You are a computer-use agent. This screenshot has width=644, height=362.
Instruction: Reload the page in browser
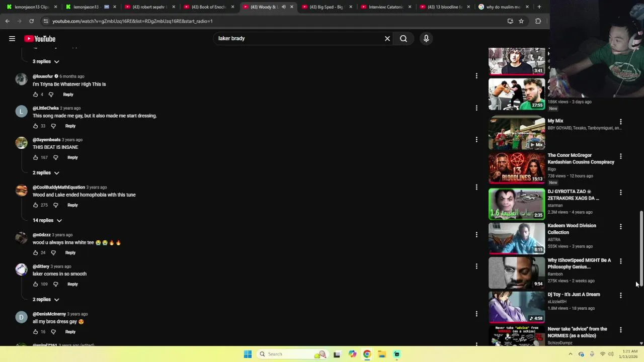point(31,21)
